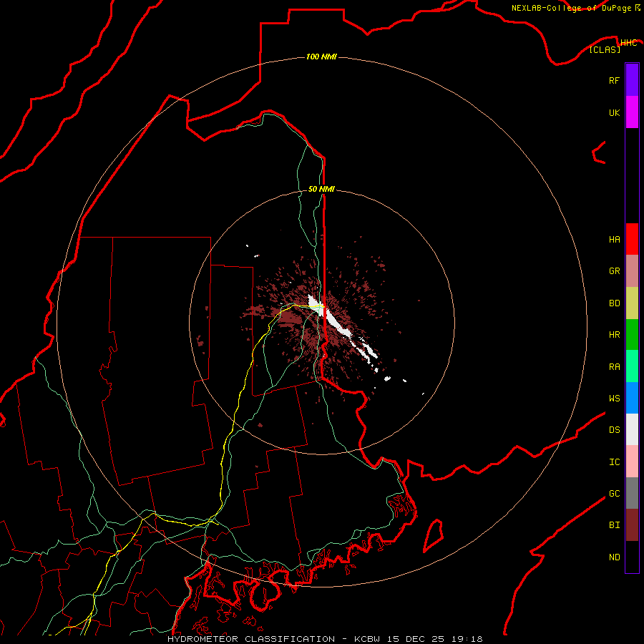Click the 50 NMI range ring label
The width and height of the screenshot is (644, 644).
pos(321,189)
